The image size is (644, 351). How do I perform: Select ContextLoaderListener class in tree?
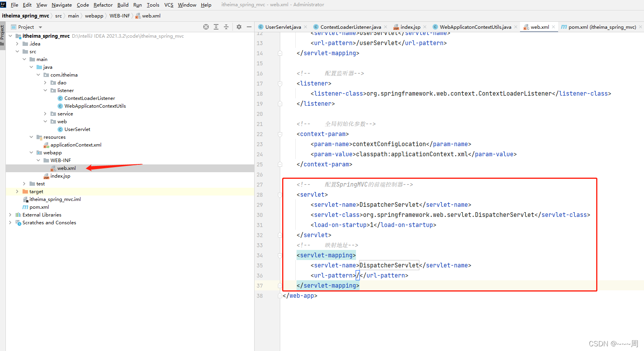coord(90,98)
